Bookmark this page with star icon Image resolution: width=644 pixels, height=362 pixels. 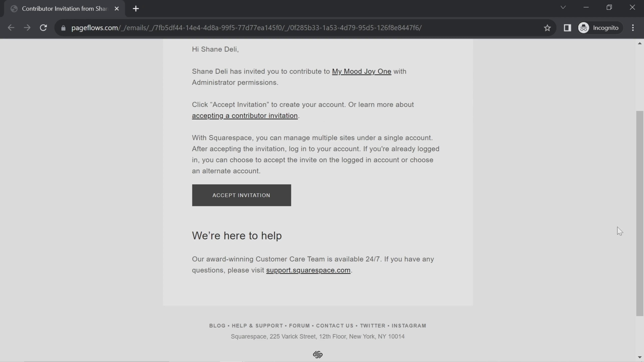click(x=547, y=28)
